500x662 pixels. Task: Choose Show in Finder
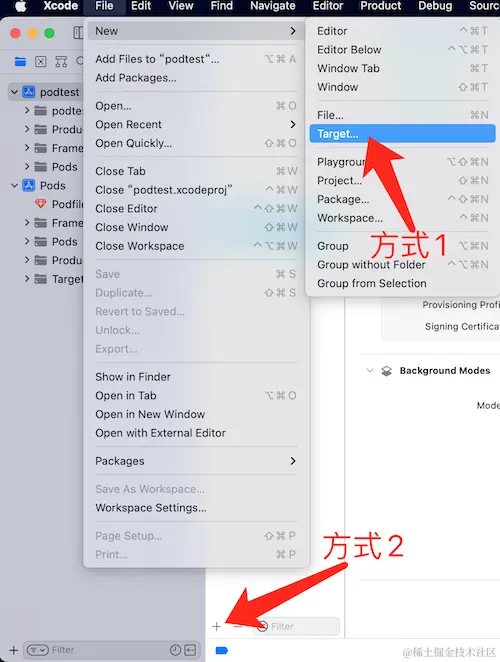[196, 377]
